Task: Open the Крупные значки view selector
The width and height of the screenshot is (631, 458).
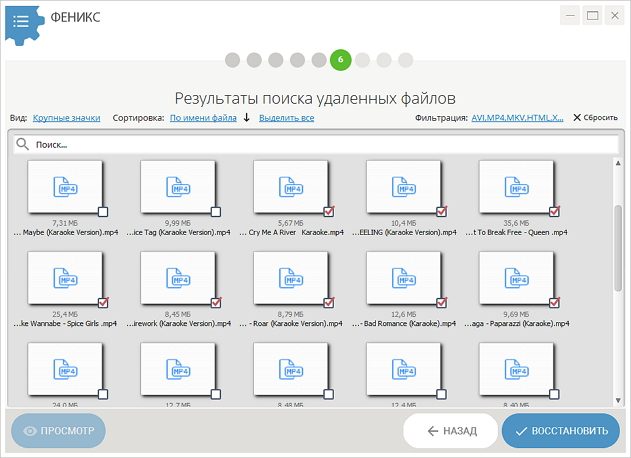Action: (66, 118)
